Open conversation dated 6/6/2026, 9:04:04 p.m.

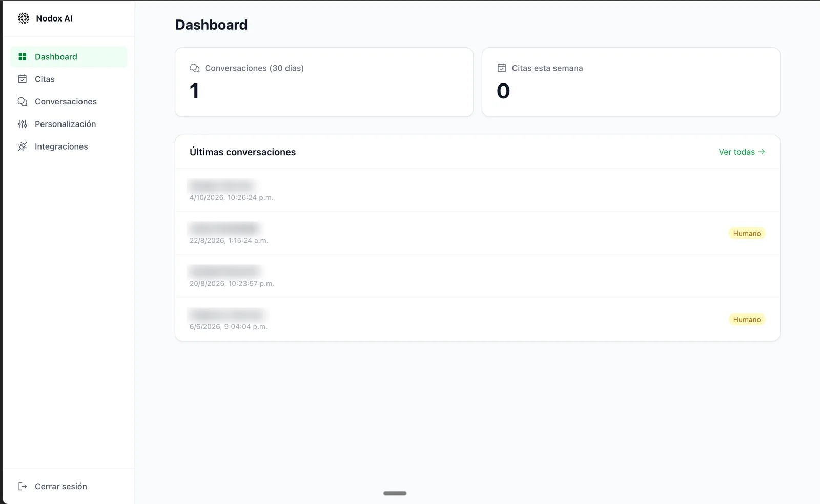(477, 319)
